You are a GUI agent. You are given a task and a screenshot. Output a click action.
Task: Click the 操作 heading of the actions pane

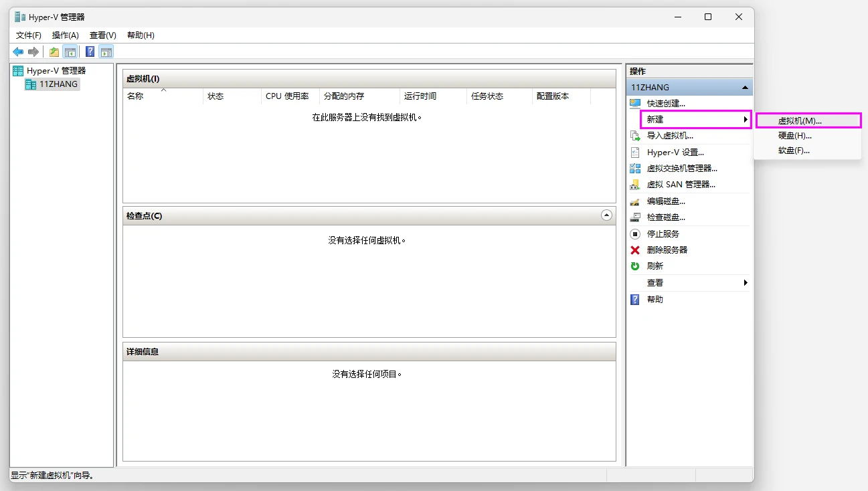(x=638, y=71)
